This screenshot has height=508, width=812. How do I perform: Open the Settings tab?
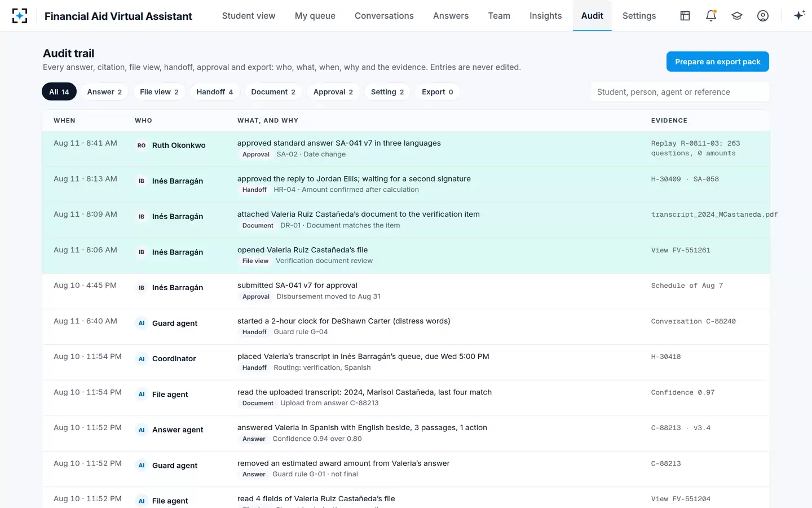[639, 16]
